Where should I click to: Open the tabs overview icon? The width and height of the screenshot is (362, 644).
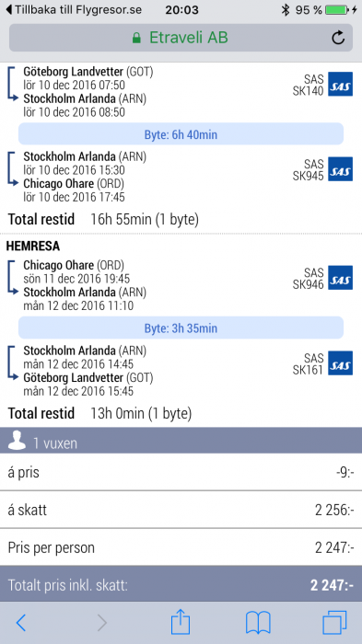(x=335, y=623)
